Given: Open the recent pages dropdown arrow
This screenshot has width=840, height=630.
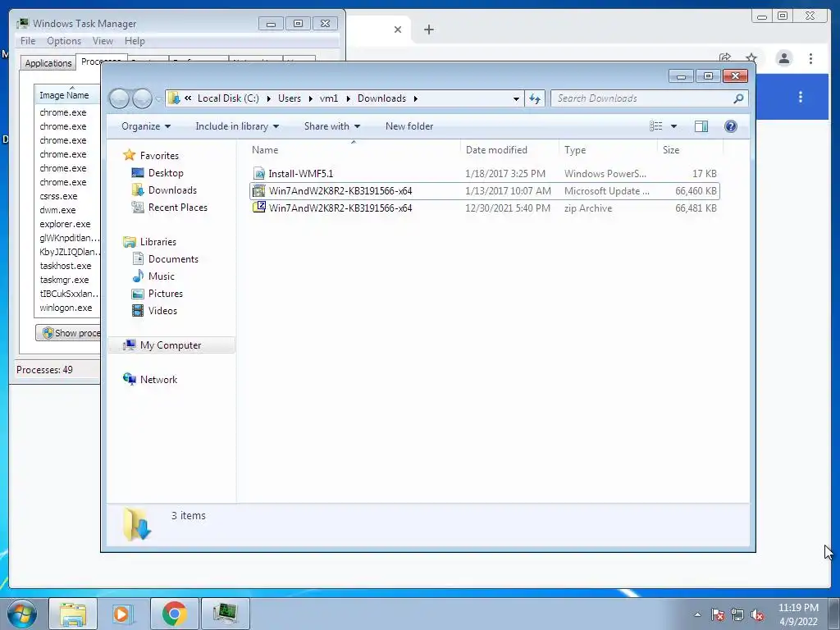Looking at the screenshot, I should (158, 99).
